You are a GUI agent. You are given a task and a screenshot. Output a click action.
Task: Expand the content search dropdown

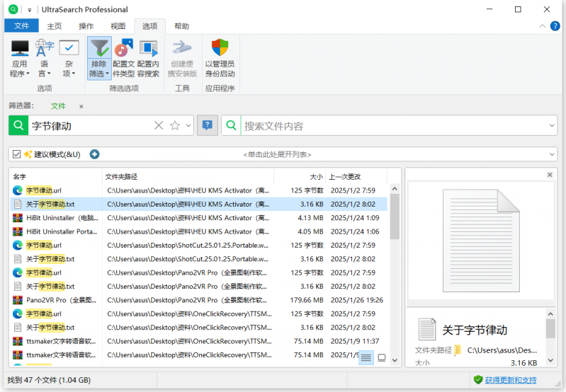tap(552, 125)
